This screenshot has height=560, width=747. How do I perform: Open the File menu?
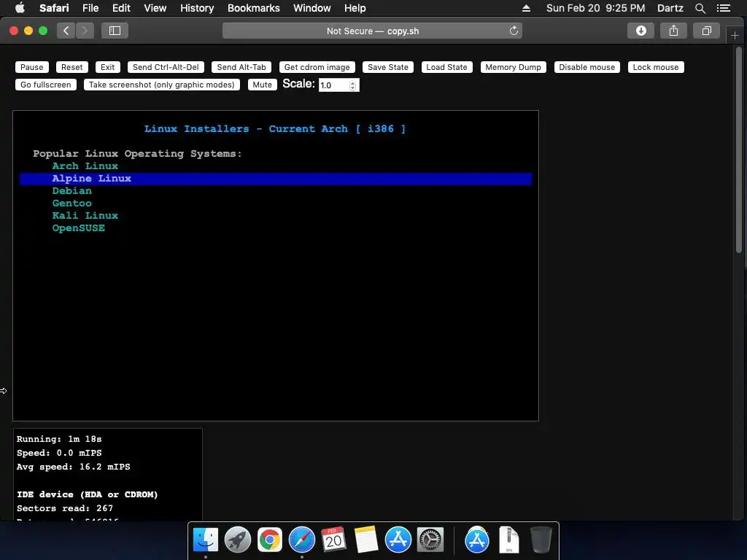tap(90, 8)
